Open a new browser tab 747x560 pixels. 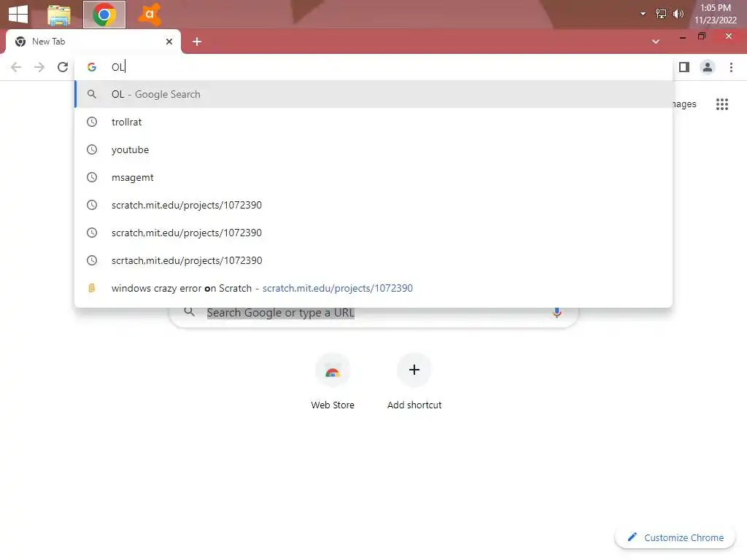point(197,42)
